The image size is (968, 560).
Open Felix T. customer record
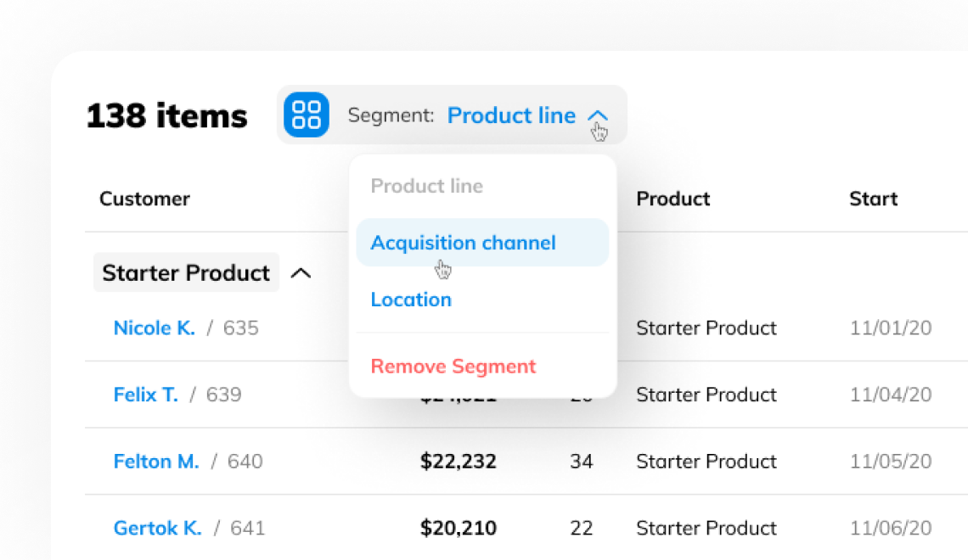[145, 395]
